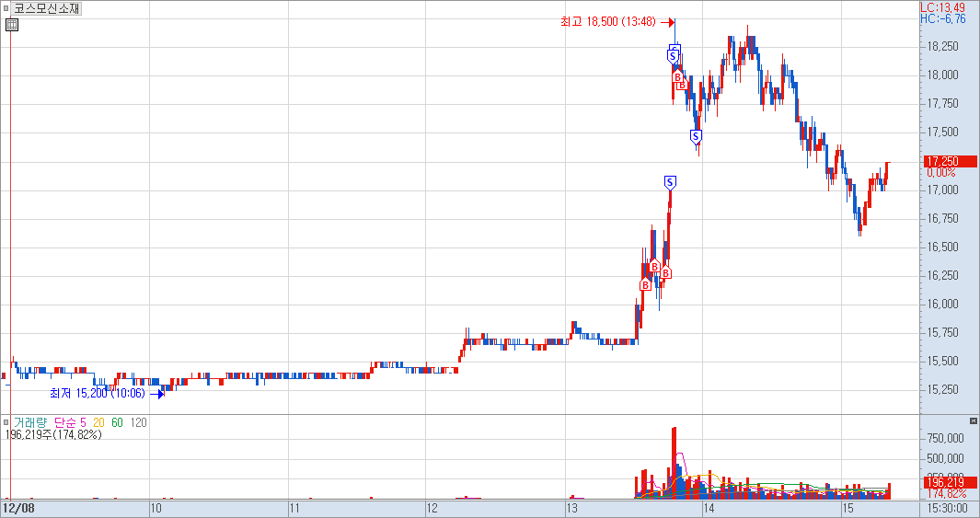The image size is (980, 518).
Task: Click the 단순 moving average label
Action: click(x=66, y=423)
